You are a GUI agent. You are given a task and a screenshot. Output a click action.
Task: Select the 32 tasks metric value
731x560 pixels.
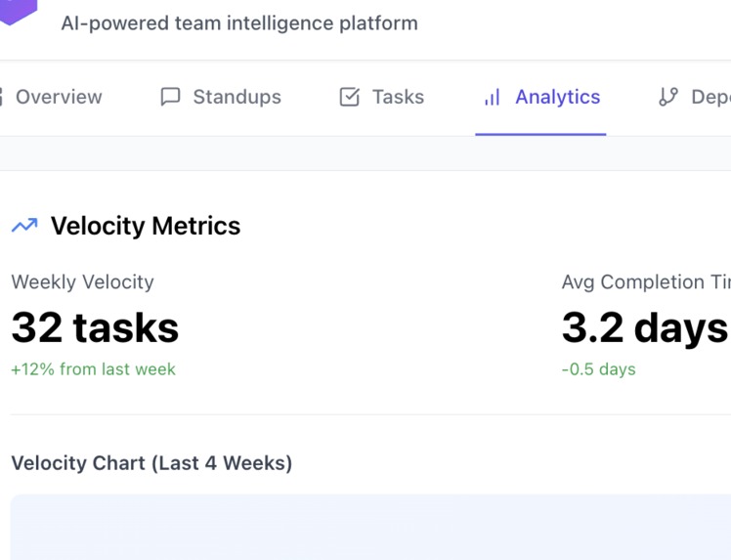pyautogui.click(x=95, y=327)
